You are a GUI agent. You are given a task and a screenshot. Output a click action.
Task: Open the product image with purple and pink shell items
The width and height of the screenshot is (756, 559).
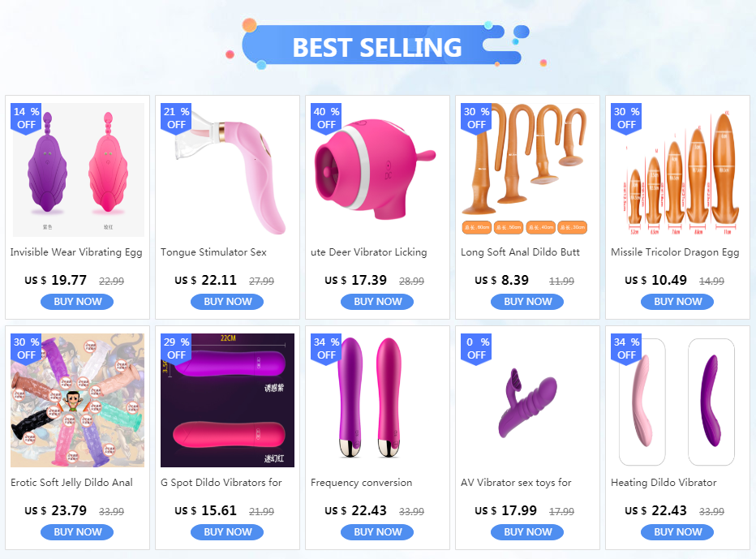pos(78,170)
